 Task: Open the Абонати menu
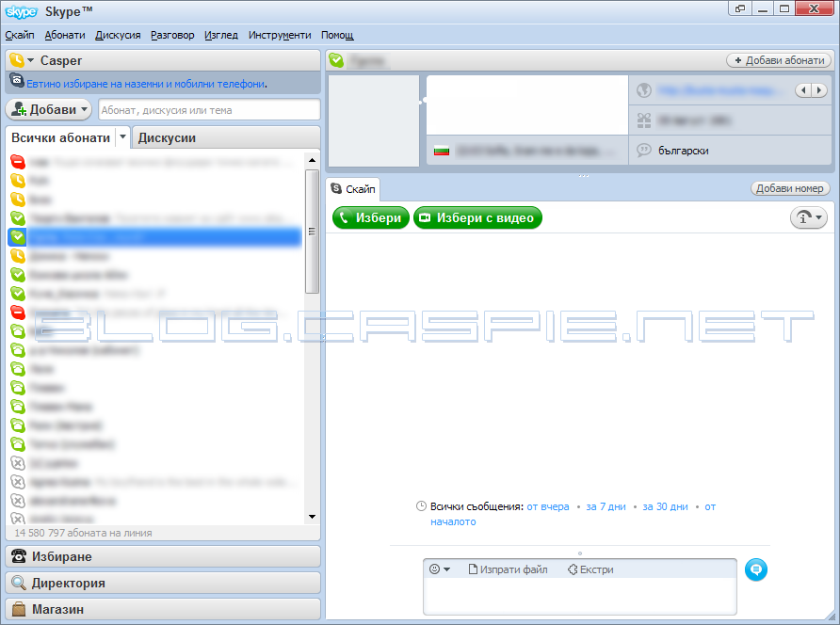[x=65, y=35]
